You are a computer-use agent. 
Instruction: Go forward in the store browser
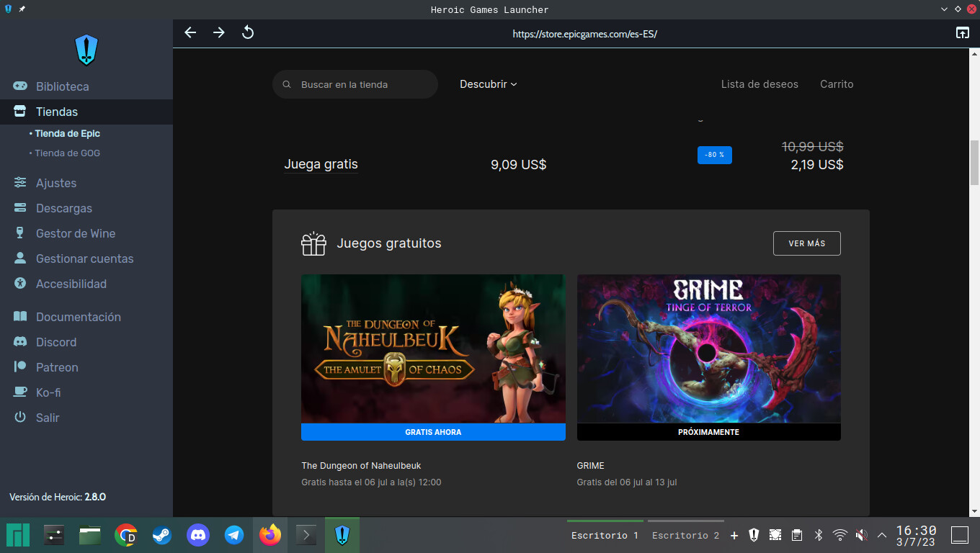219,32
